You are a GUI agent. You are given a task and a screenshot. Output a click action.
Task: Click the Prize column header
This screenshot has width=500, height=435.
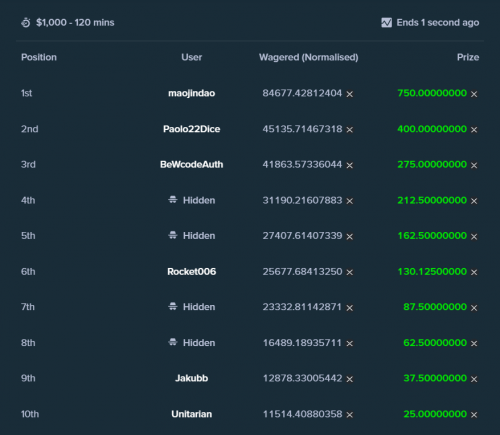tap(468, 57)
